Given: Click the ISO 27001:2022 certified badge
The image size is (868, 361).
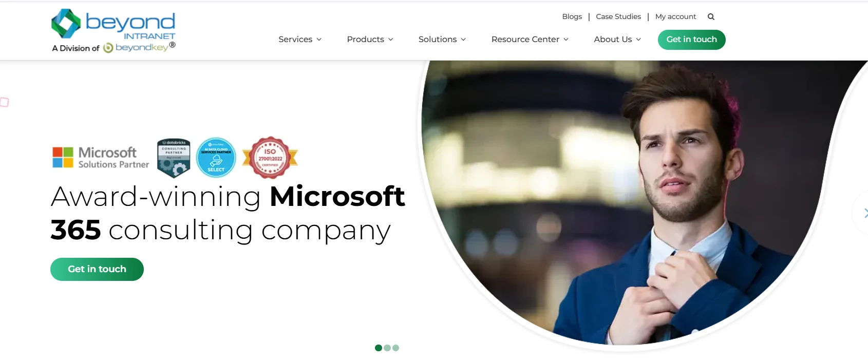Looking at the screenshot, I should [270, 158].
